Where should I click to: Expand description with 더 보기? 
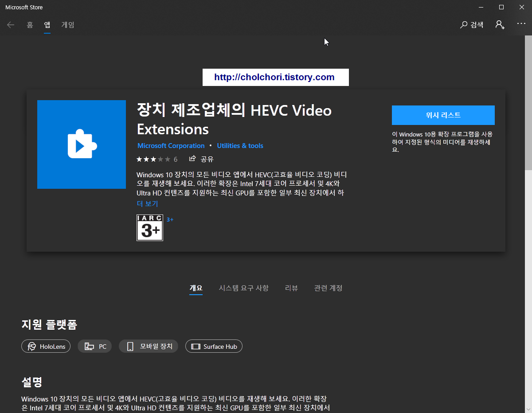147,204
